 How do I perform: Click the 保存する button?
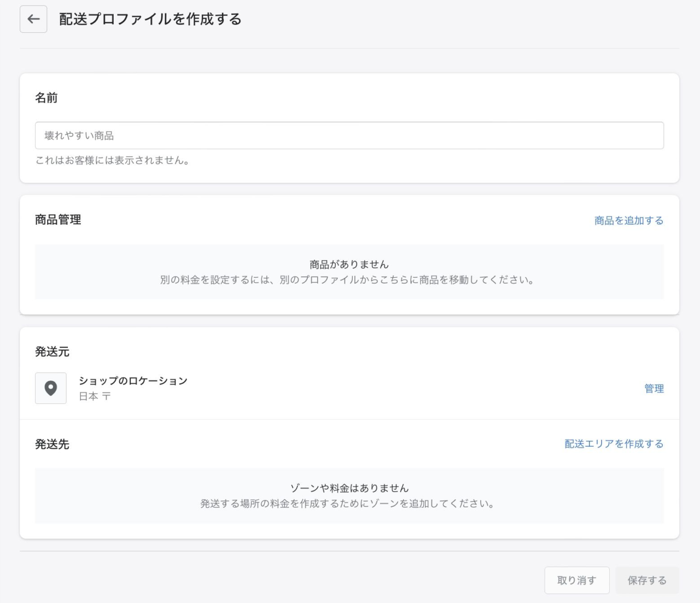click(x=647, y=580)
